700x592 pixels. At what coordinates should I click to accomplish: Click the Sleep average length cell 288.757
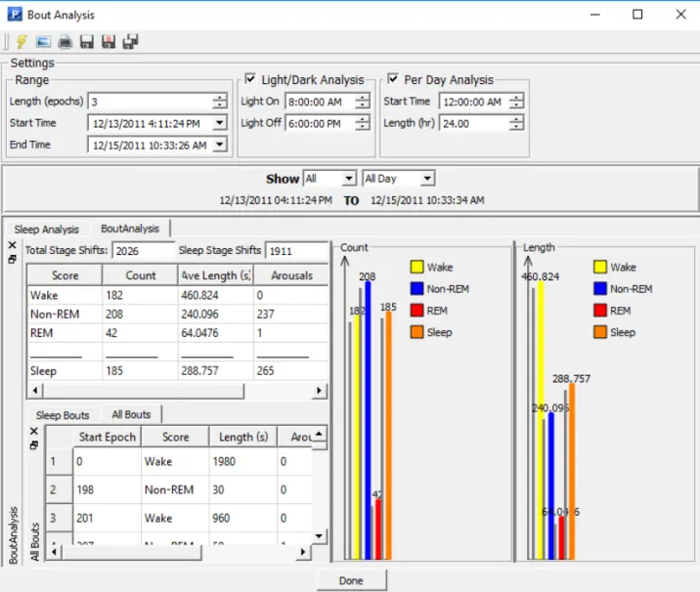tap(216, 370)
